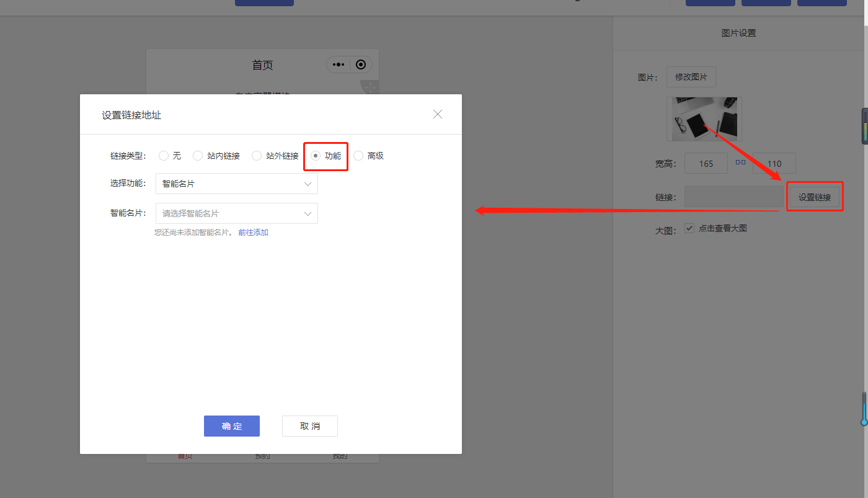Click the 首页 page title
This screenshot has height=498, width=868.
pyautogui.click(x=262, y=65)
